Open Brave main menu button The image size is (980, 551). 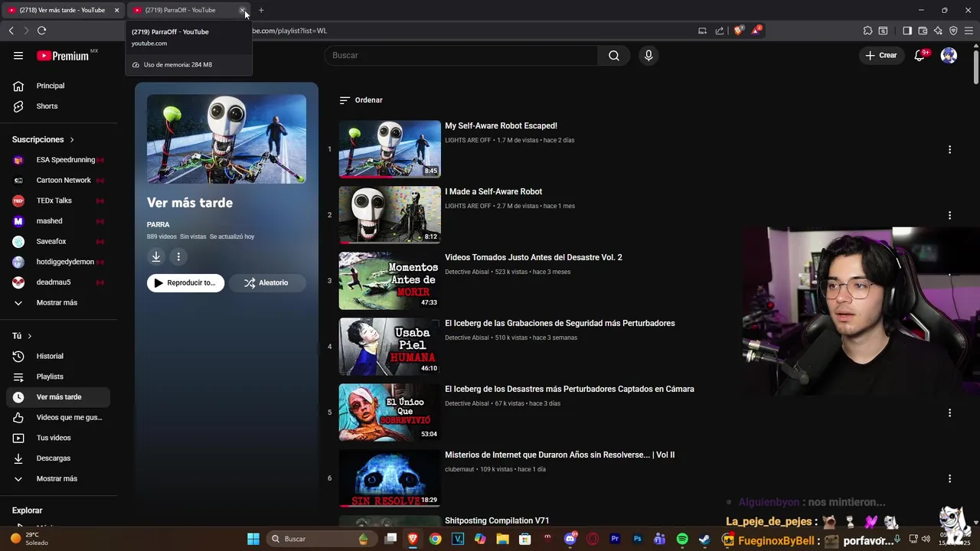[x=969, y=31]
